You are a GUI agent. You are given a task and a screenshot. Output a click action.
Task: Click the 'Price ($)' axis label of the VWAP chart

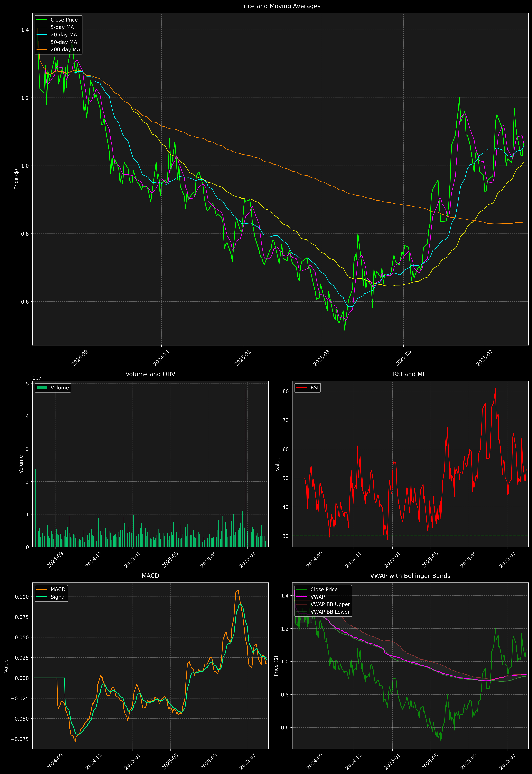276,666
